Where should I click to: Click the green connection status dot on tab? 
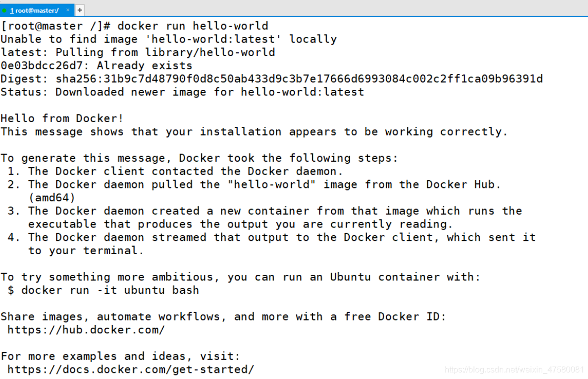(x=4, y=10)
